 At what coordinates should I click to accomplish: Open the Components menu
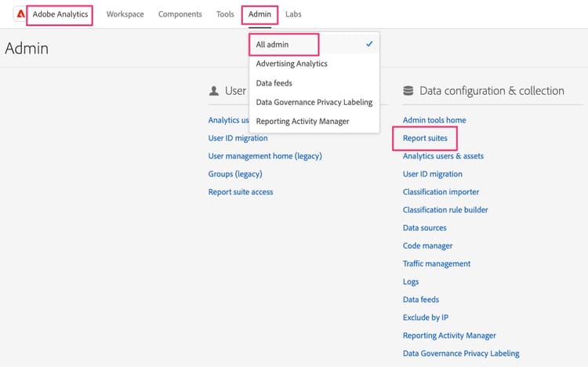180,14
